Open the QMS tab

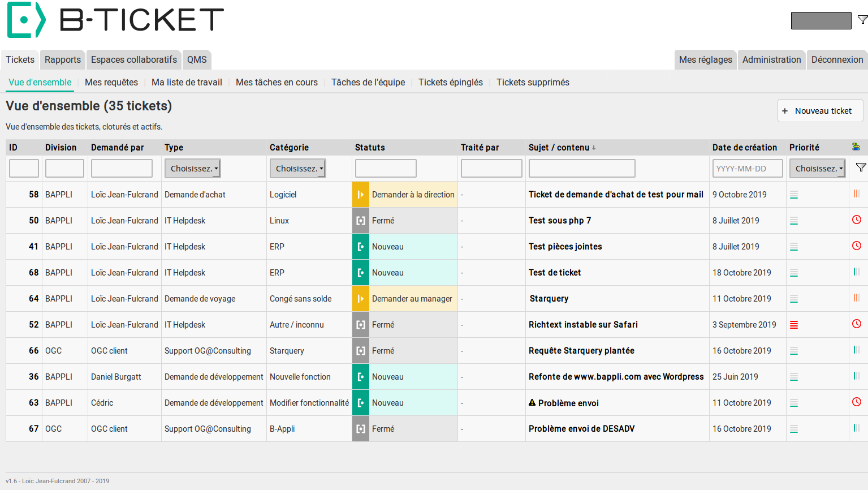(x=197, y=59)
